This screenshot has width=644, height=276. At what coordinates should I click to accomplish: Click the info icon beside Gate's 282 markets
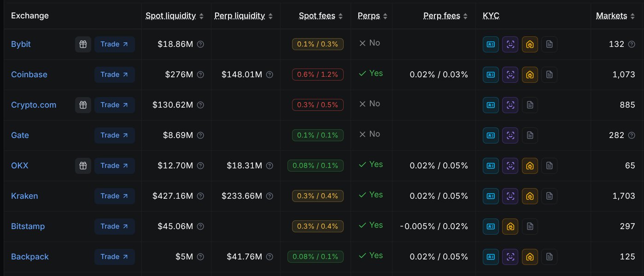pyautogui.click(x=632, y=135)
